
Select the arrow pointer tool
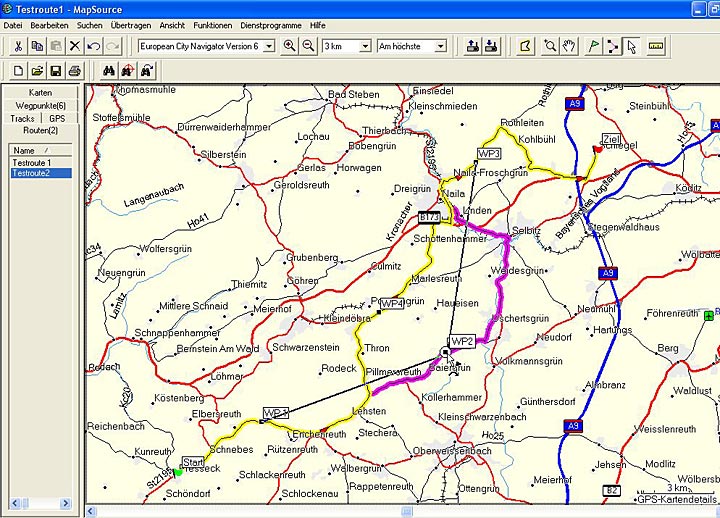631,46
